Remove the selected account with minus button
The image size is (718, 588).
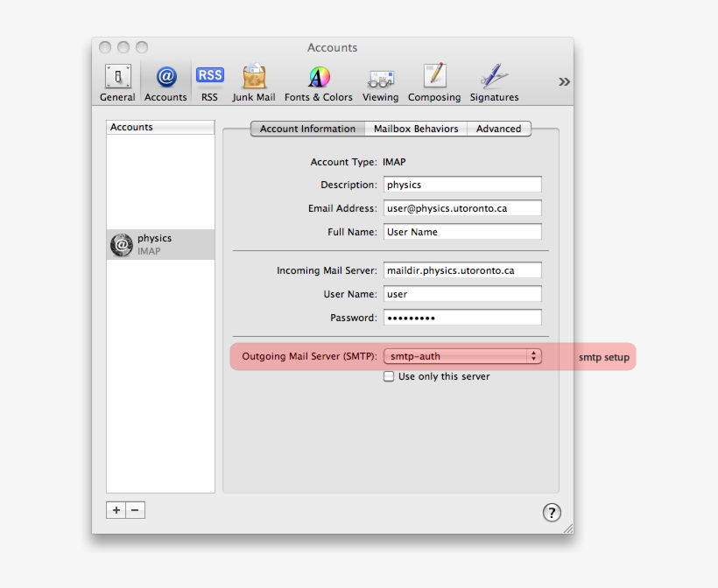tap(135, 510)
